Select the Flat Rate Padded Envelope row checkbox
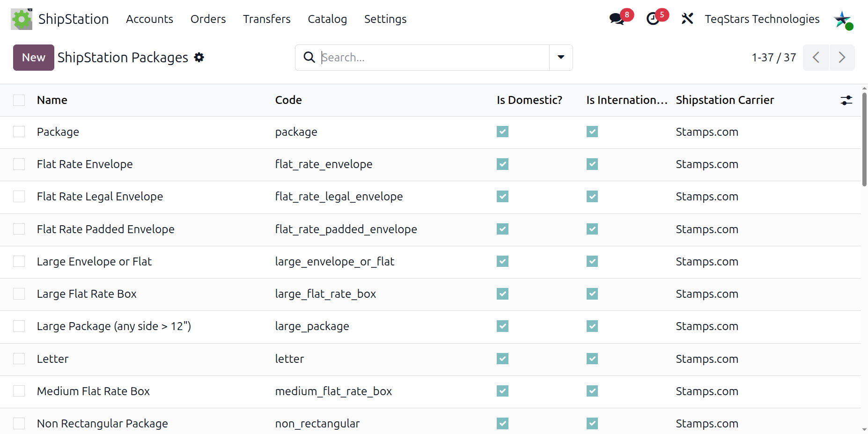The height and width of the screenshot is (434, 868). pyautogui.click(x=19, y=229)
